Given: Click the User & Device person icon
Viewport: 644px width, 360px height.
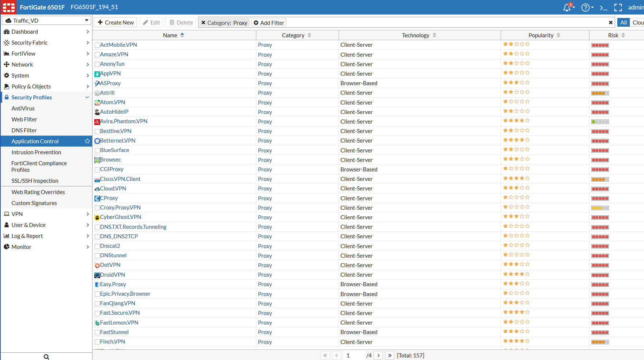Looking at the screenshot, I should coord(7,225).
